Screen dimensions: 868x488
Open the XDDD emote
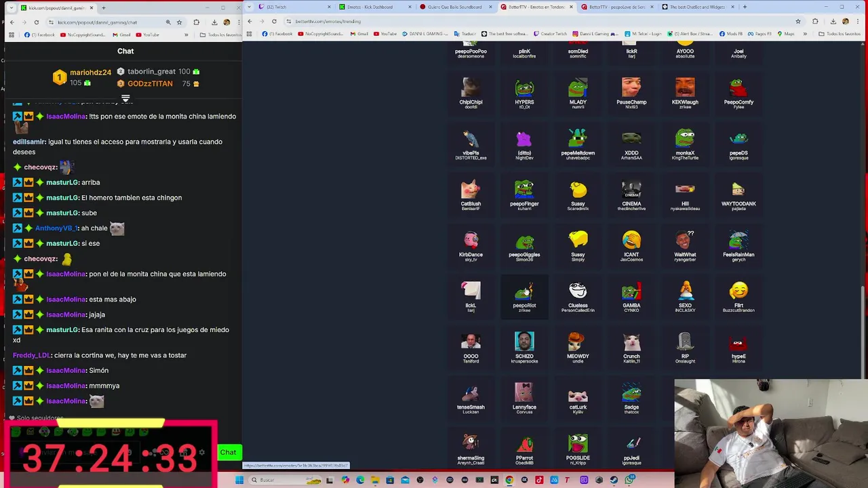point(631,144)
